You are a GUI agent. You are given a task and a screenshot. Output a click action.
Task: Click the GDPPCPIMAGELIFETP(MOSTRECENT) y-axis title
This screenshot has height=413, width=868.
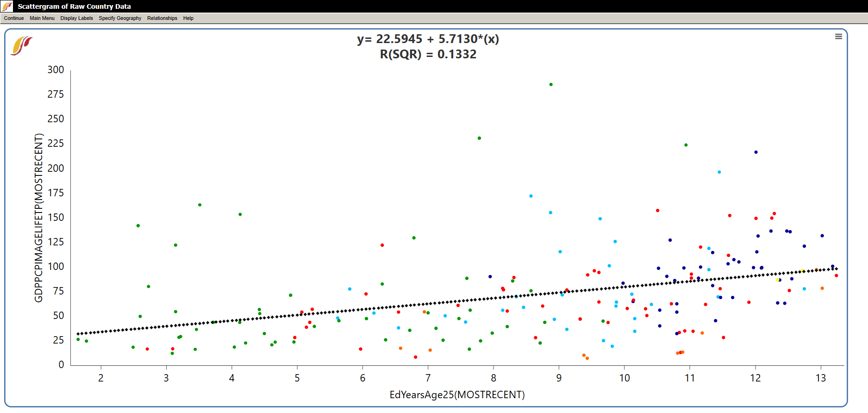[x=38, y=218]
